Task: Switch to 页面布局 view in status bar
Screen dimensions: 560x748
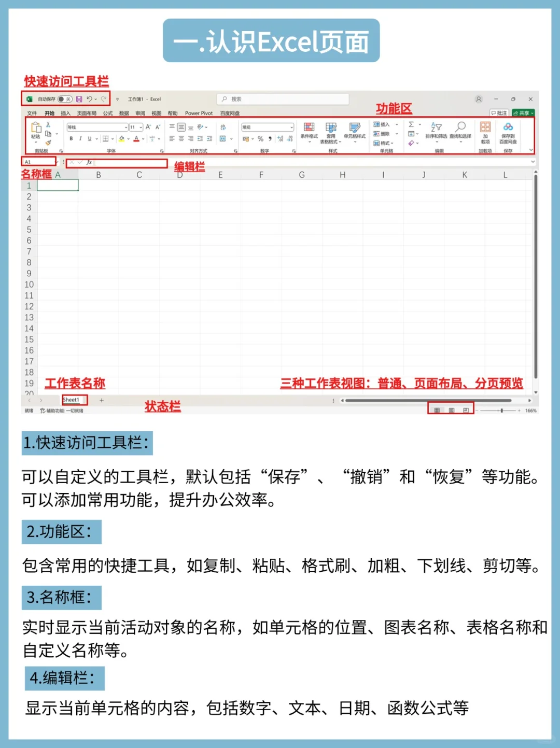Action: click(451, 410)
